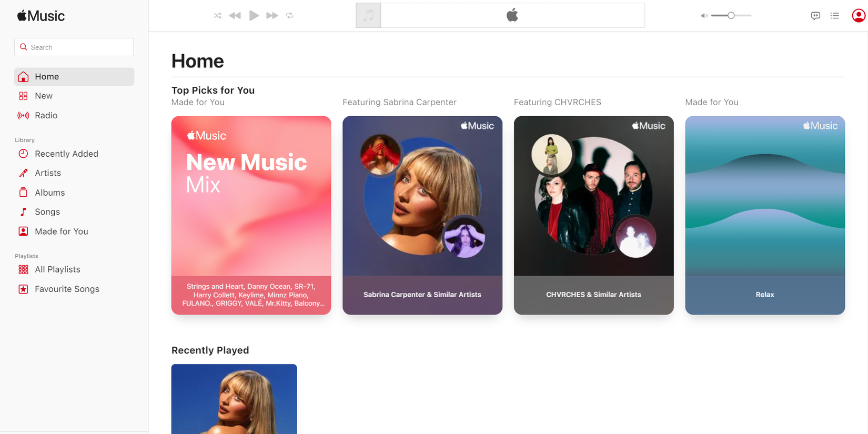Go to Home in sidebar
This screenshot has width=868, height=434.
74,77
